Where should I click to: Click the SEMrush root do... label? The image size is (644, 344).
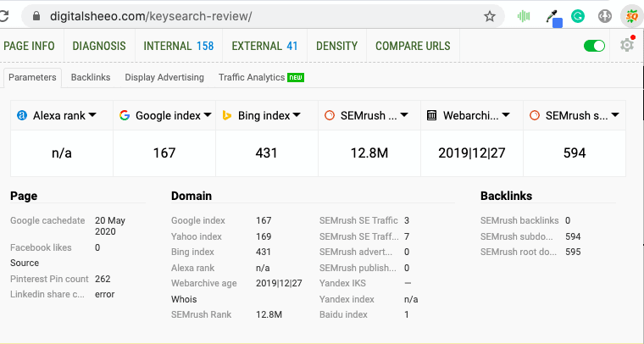(x=519, y=252)
